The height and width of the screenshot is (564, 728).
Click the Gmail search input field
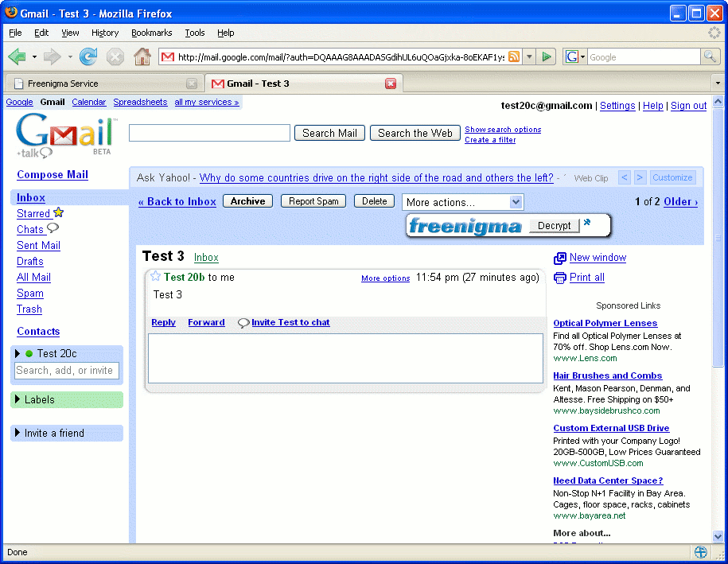209,133
